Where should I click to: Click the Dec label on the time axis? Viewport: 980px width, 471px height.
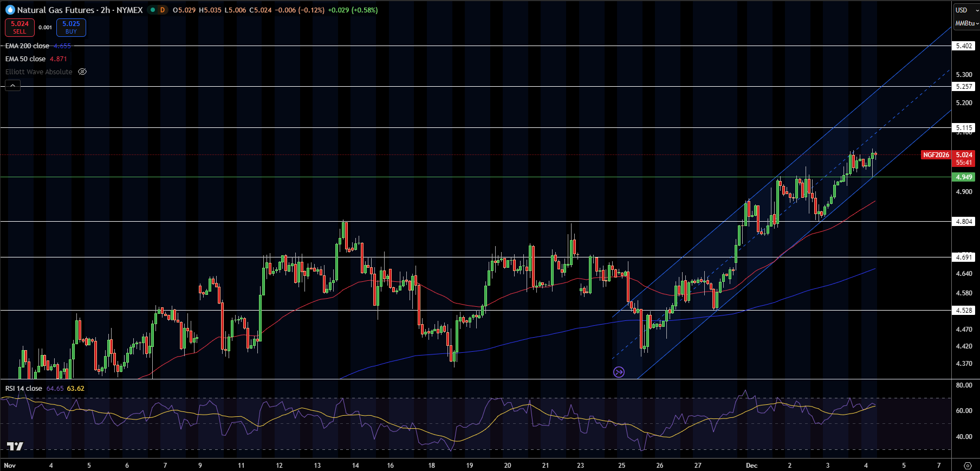click(751, 466)
